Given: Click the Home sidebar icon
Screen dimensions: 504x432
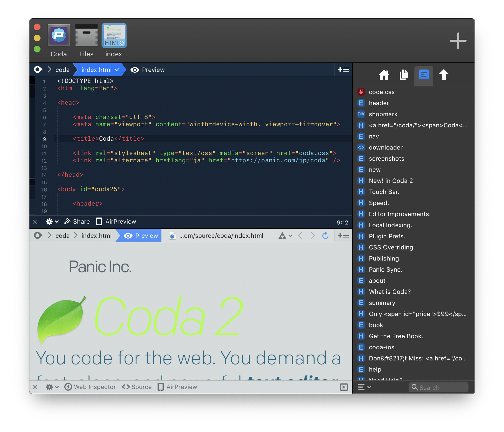Looking at the screenshot, I should (384, 75).
